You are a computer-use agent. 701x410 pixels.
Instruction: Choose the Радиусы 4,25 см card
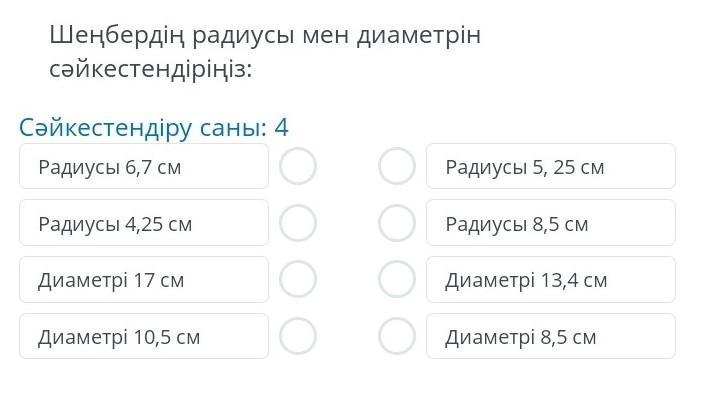[144, 224]
